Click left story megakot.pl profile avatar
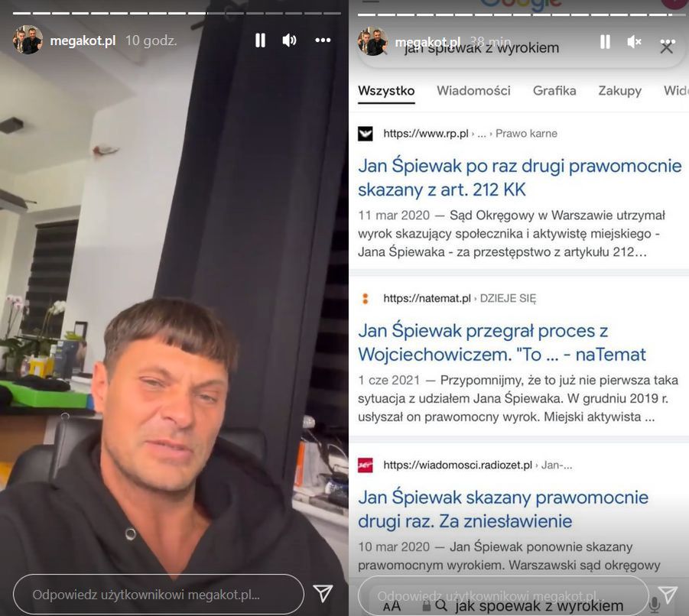 coord(28,40)
